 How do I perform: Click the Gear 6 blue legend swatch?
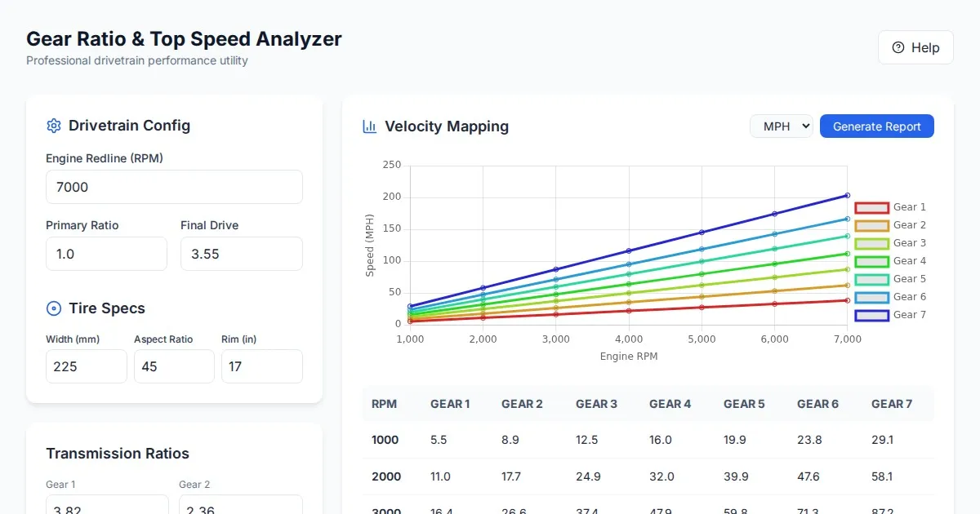871,297
